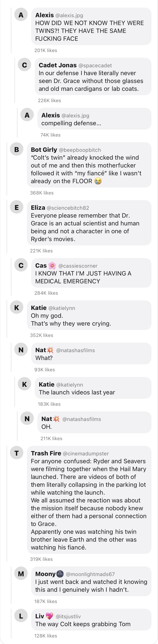Open Trash Fire's avatar icon
This screenshot has width=158, height=644.
tap(17, 453)
